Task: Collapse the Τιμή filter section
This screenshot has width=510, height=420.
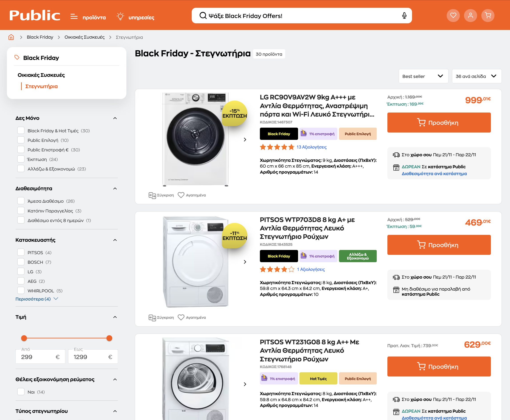Action: [115, 317]
